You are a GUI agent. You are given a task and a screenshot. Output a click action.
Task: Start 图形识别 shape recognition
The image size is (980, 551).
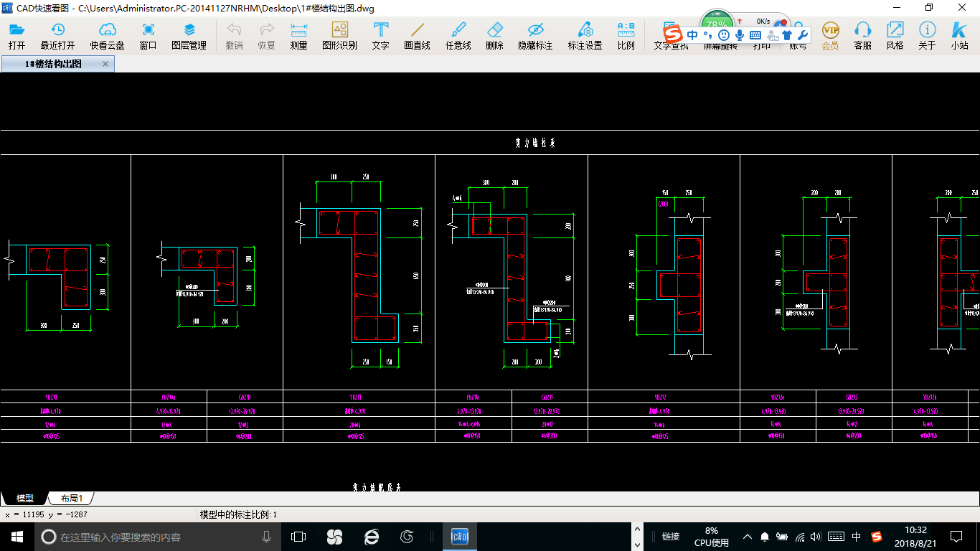pyautogui.click(x=339, y=36)
